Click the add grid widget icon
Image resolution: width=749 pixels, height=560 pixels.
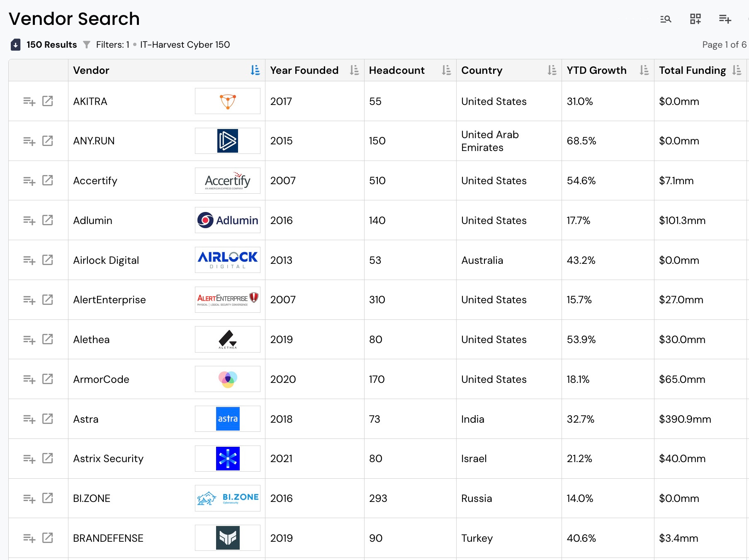tap(695, 19)
